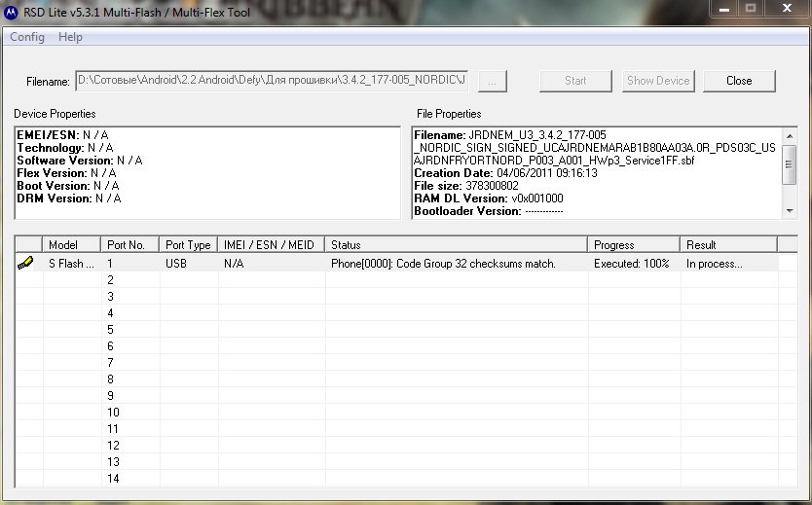
Task: Click the Start button
Action: click(575, 81)
